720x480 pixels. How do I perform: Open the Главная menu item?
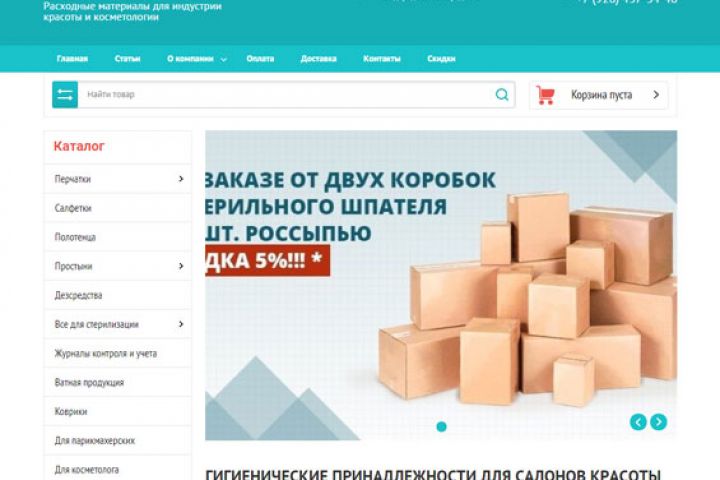pos(72,59)
